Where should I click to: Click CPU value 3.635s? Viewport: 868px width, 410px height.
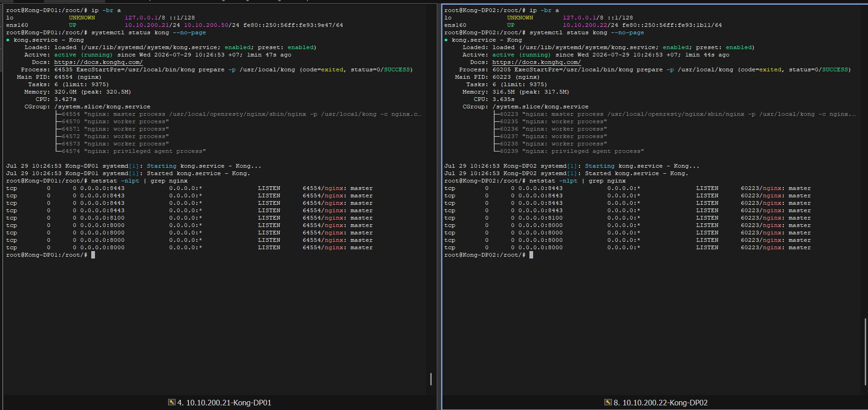[503, 99]
